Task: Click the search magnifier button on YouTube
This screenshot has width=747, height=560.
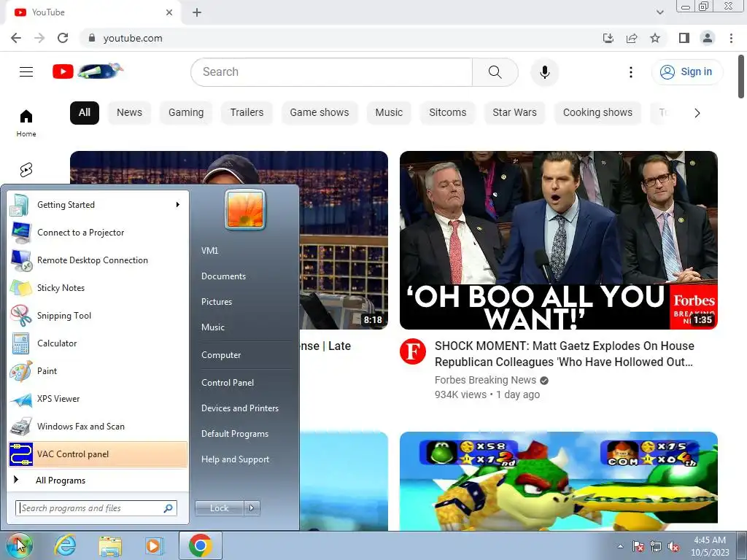Action: coord(495,72)
